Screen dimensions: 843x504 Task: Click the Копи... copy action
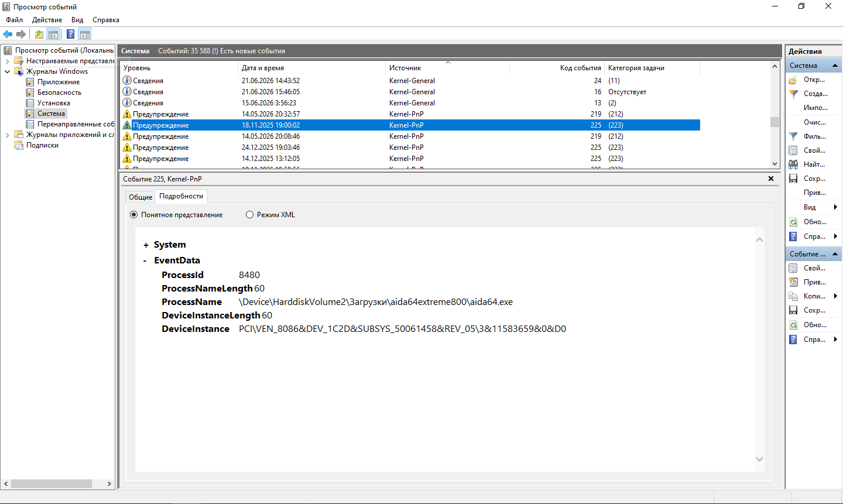pos(814,296)
